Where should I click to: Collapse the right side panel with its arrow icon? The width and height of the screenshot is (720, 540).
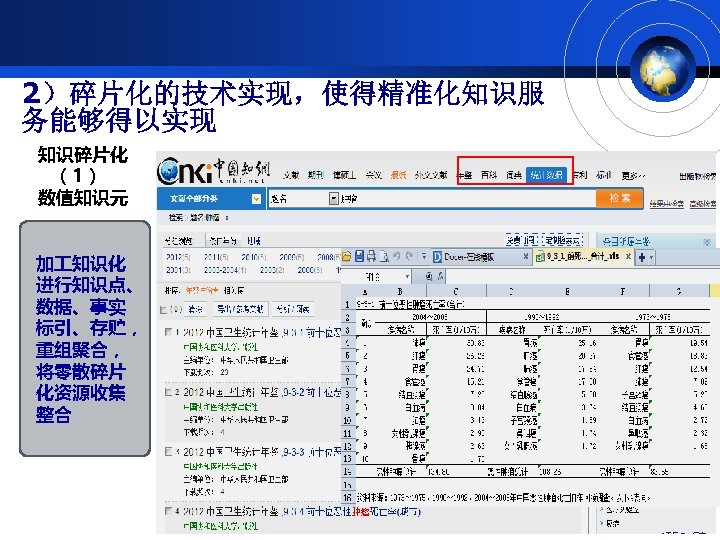[x=707, y=242]
